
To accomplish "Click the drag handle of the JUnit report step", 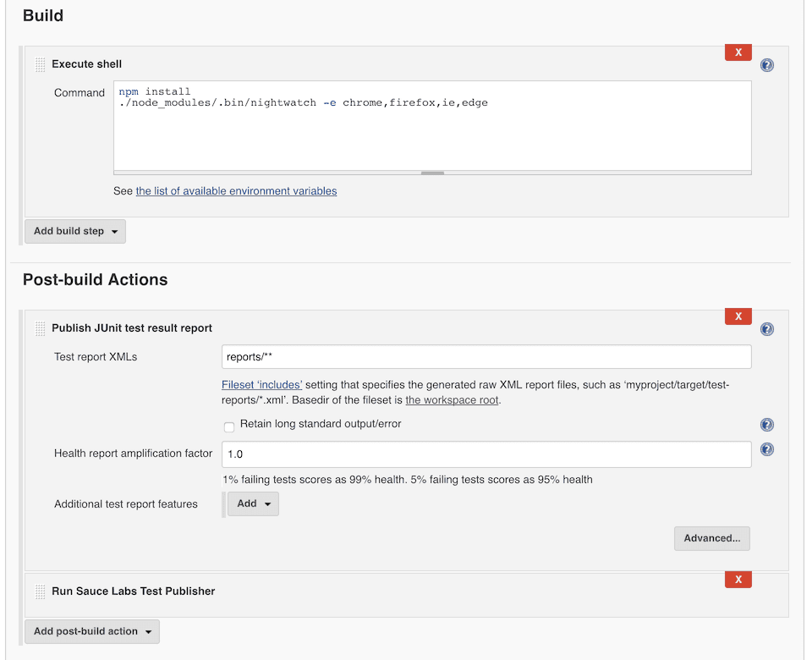I will 39,327.
